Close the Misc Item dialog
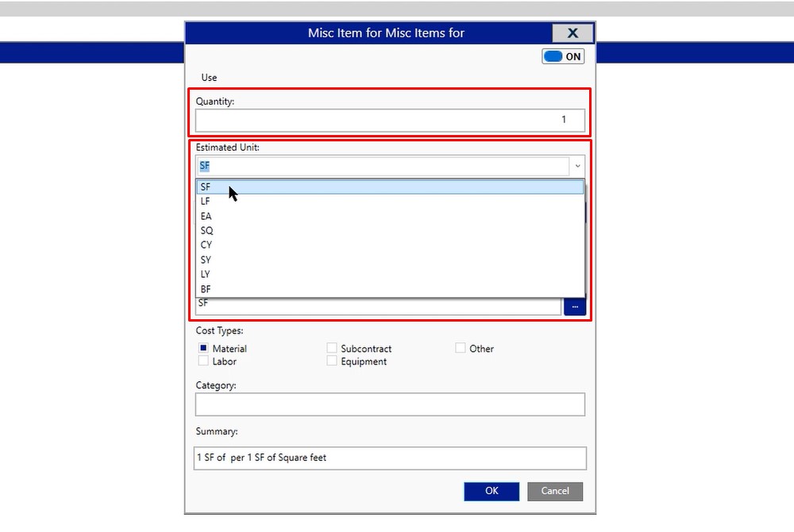This screenshot has height=532, width=794. tap(572, 33)
